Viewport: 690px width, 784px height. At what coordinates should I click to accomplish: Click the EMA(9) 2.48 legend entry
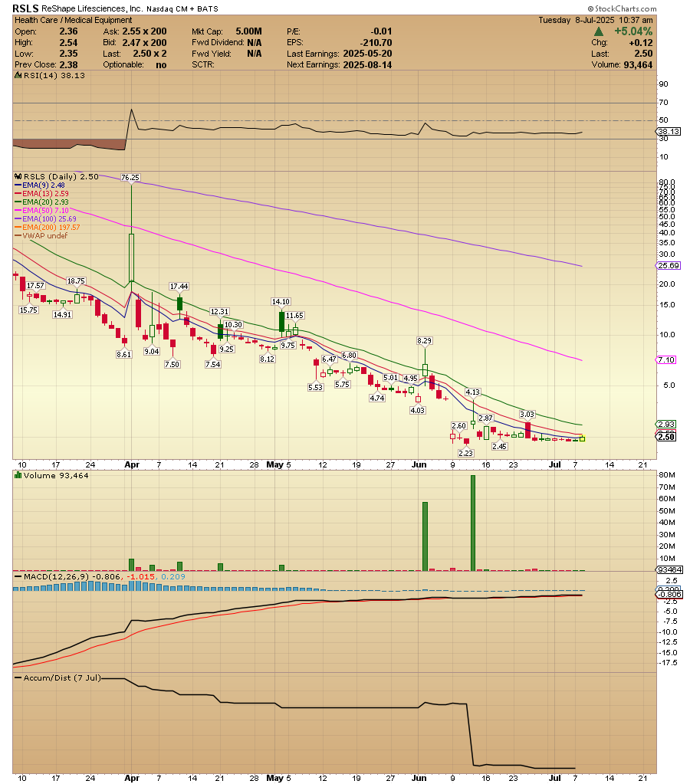click(40, 185)
